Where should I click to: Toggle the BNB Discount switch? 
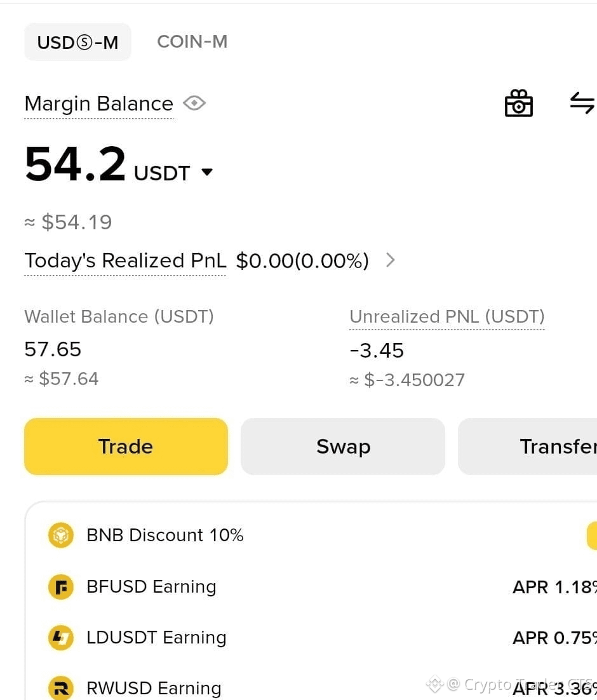592,535
